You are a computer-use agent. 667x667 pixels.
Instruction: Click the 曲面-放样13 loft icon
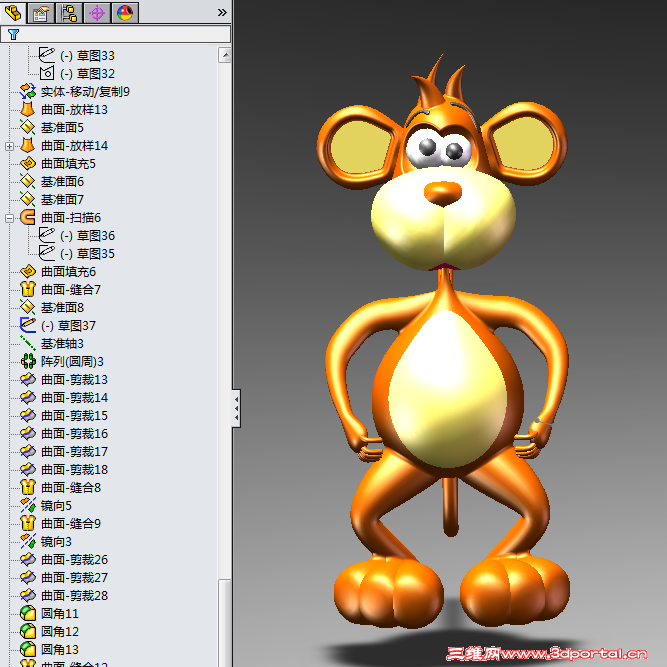[28, 109]
